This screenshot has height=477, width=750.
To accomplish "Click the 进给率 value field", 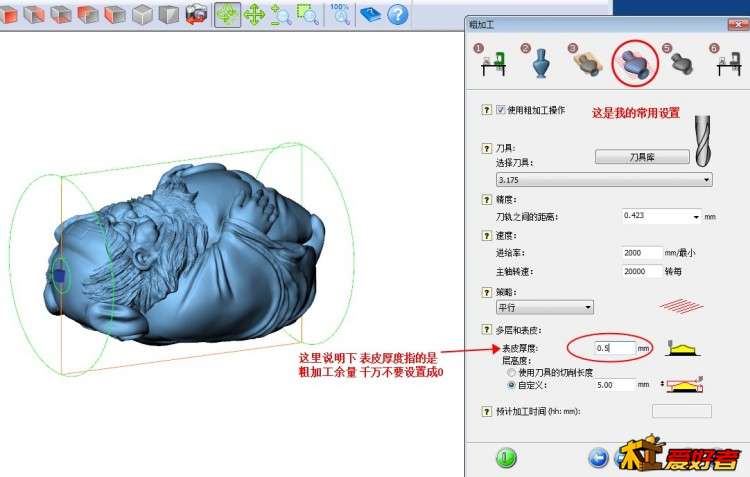I will 641,253.
